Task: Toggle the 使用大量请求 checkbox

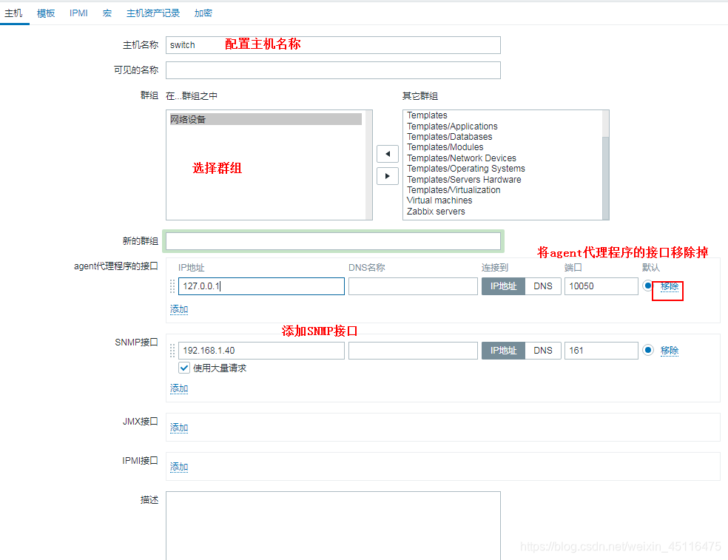Action: (x=184, y=368)
